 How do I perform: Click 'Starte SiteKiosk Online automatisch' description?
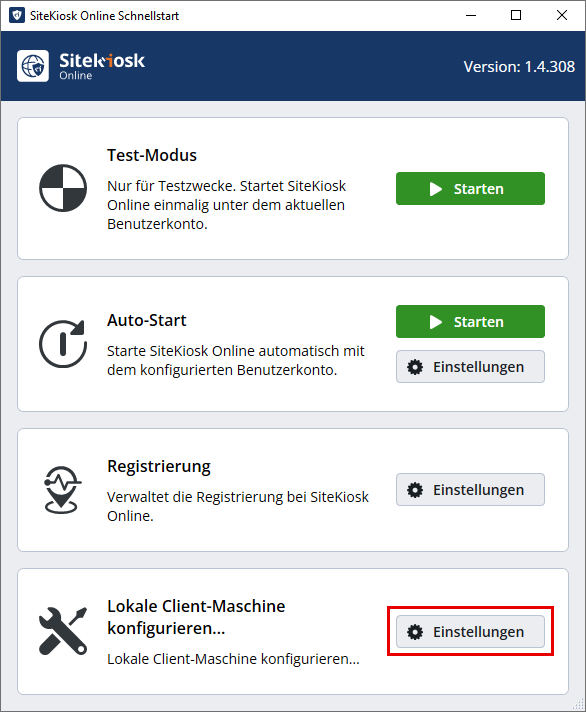pyautogui.click(x=236, y=361)
